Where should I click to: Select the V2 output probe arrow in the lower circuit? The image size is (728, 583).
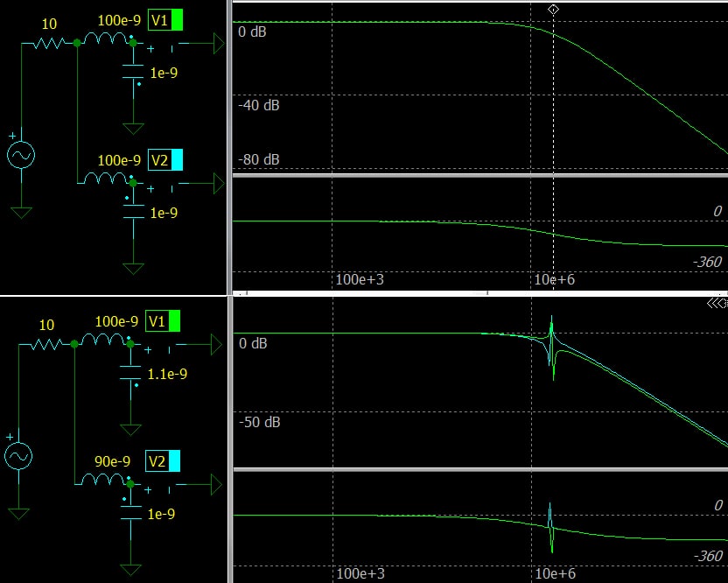pos(216,484)
